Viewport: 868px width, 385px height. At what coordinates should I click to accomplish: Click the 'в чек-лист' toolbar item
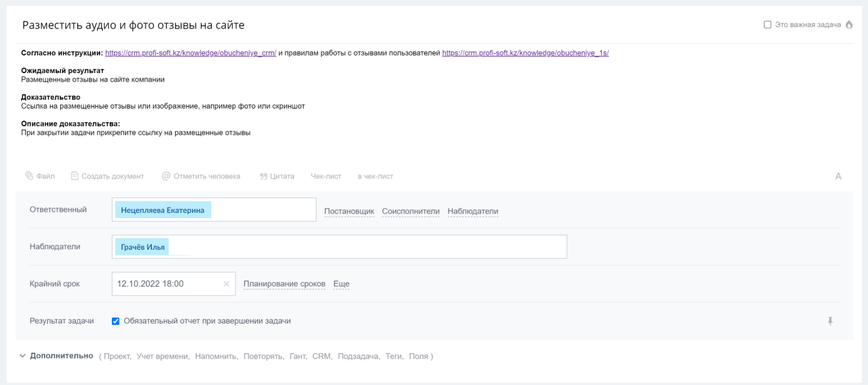(x=375, y=176)
